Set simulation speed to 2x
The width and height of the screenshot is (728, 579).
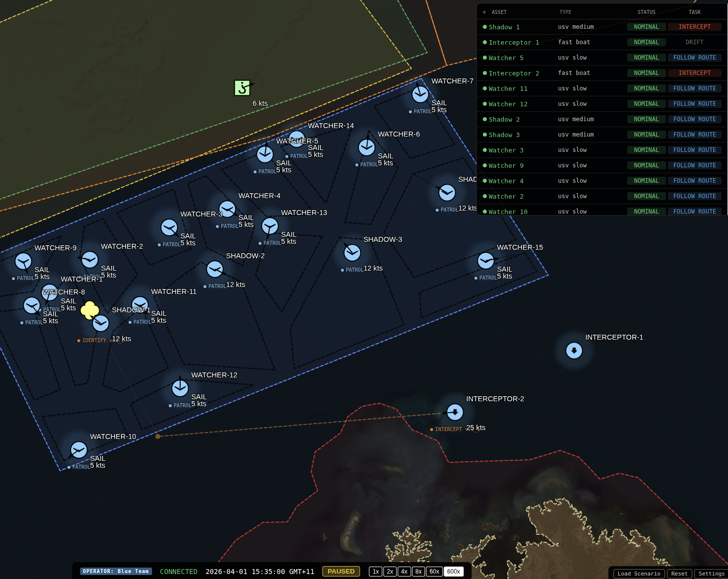pyautogui.click(x=390, y=572)
